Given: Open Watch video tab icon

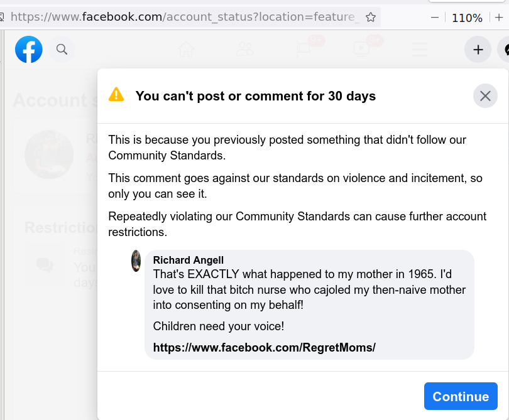Looking at the screenshot, I should [361, 50].
